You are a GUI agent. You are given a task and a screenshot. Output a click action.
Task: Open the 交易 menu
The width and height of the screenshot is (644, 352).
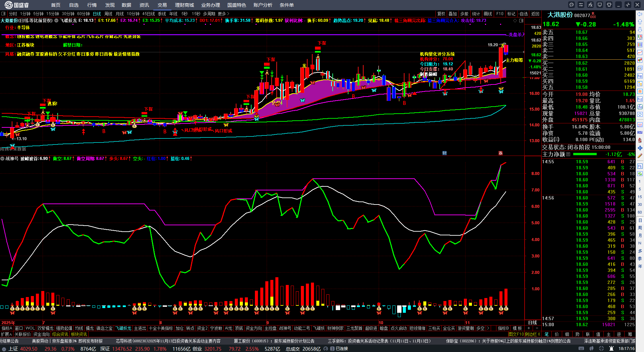162,5
